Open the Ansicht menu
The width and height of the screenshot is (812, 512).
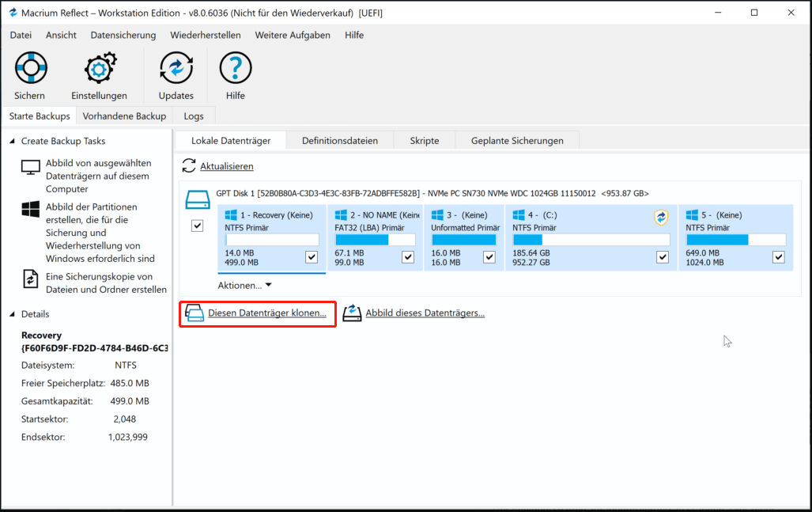61,36
